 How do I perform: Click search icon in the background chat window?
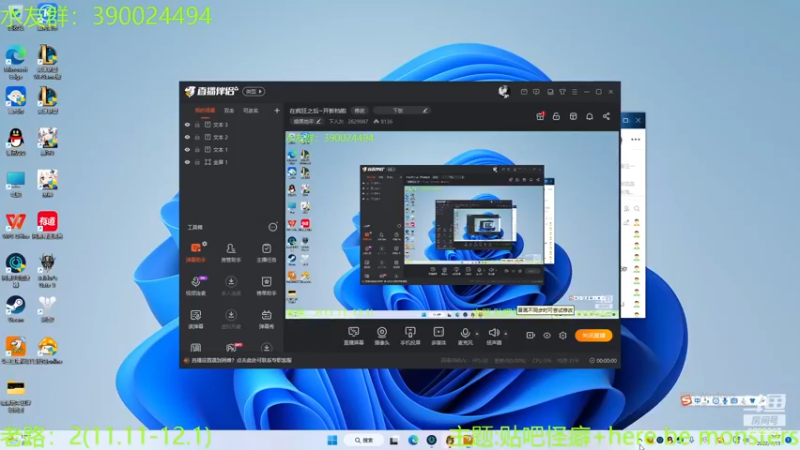tap(637, 209)
